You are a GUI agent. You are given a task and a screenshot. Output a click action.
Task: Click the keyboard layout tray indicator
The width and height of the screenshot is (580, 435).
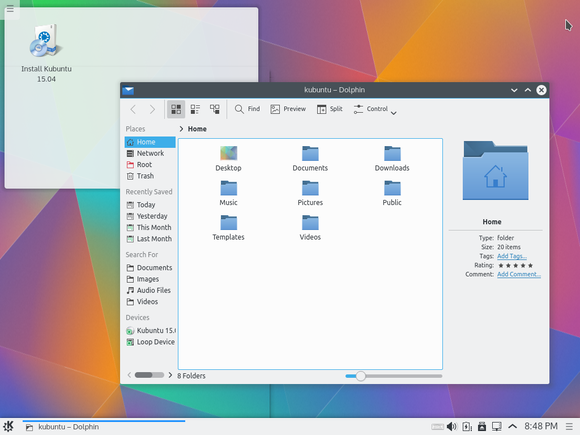(x=437, y=427)
